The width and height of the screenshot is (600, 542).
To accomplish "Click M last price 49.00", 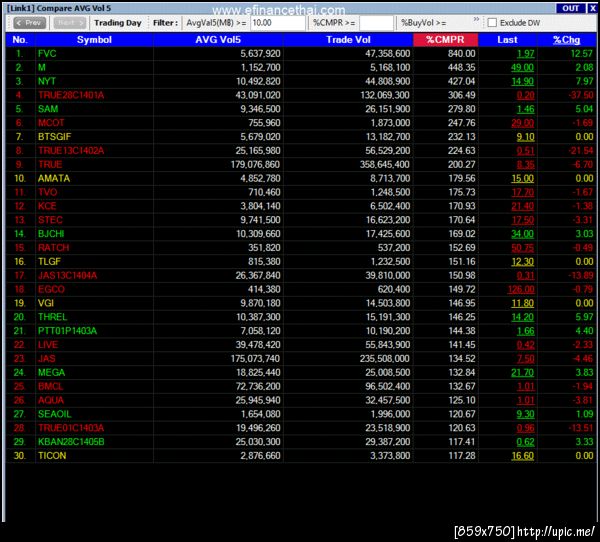I will [x=522, y=67].
